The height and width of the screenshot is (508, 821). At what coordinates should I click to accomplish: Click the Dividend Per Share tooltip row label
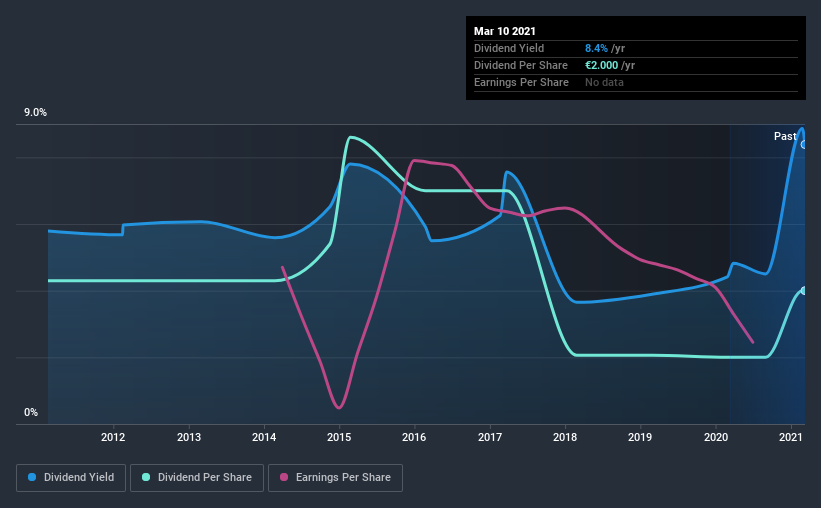(x=520, y=65)
